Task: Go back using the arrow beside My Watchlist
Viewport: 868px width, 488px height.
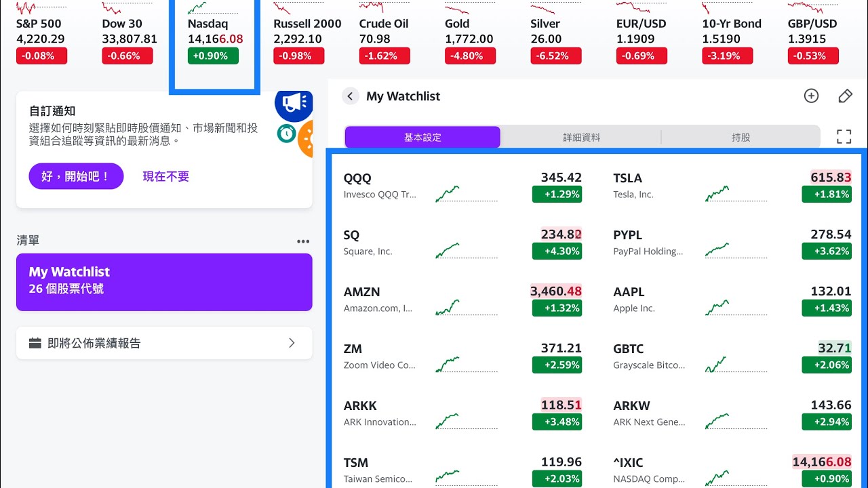Action: coord(350,96)
